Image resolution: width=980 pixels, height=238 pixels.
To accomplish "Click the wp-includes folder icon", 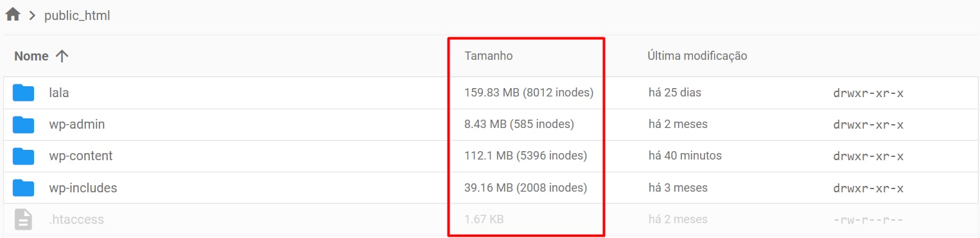I will 24,188.
